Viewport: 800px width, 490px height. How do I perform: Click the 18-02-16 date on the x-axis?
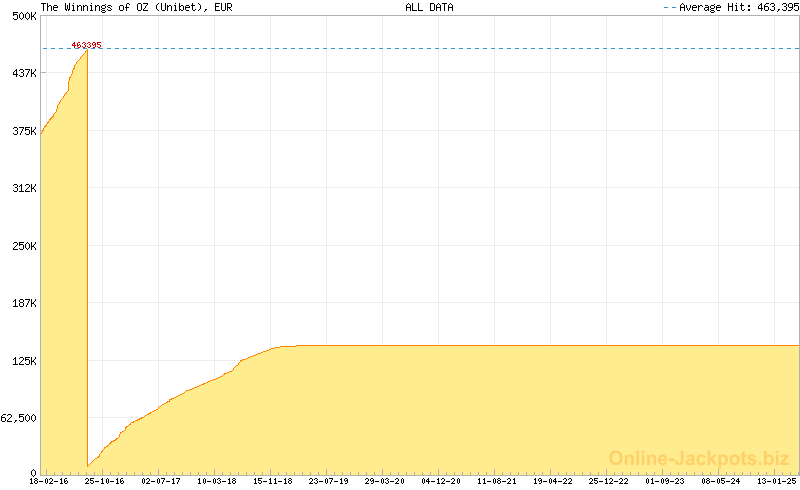(x=49, y=481)
